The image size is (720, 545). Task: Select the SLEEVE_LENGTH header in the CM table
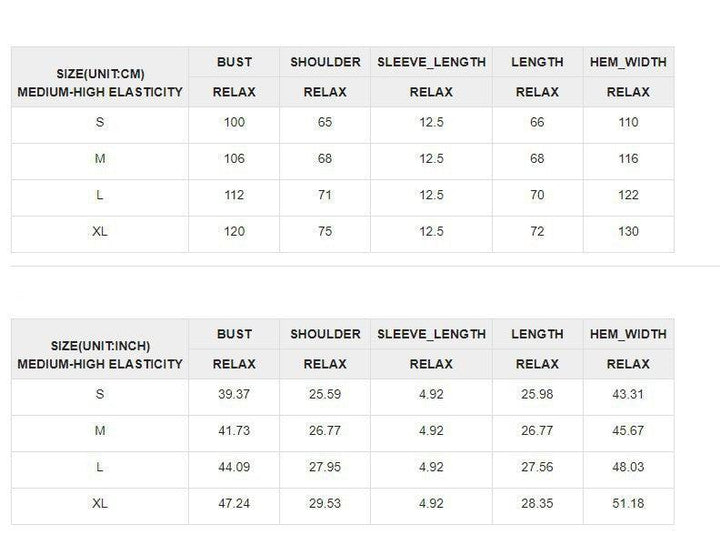click(431, 62)
